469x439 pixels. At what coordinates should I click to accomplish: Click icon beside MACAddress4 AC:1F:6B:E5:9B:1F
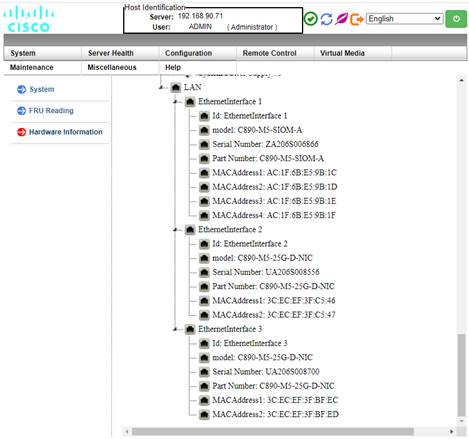click(204, 216)
